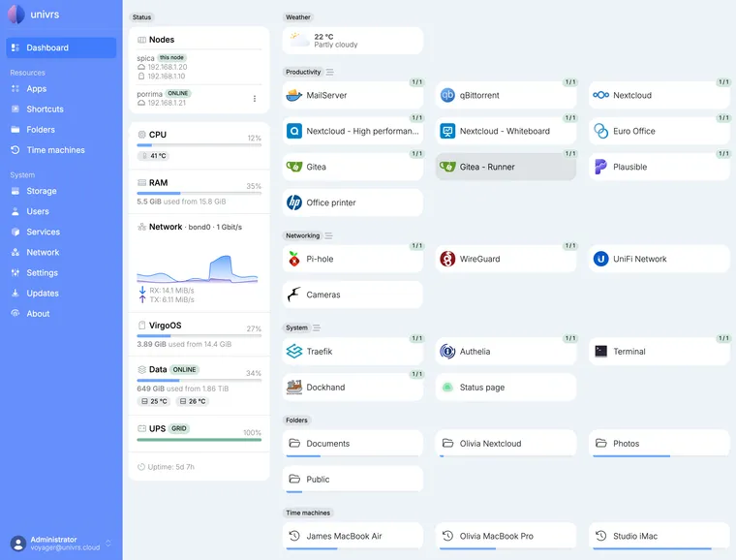Open Studio iMac time machine
736x560 pixels.
(659, 536)
